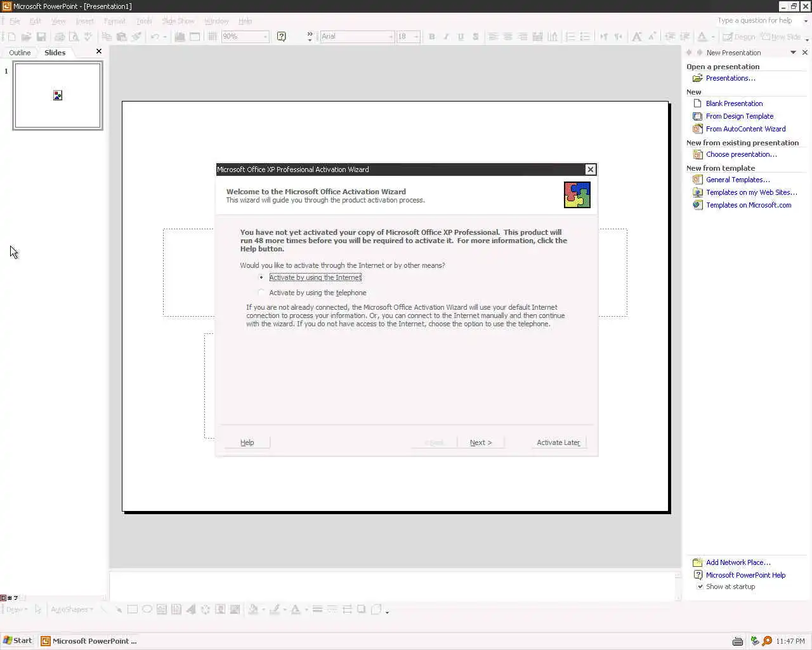
Task: Open From AutoContent Wizard link
Action: pos(745,129)
